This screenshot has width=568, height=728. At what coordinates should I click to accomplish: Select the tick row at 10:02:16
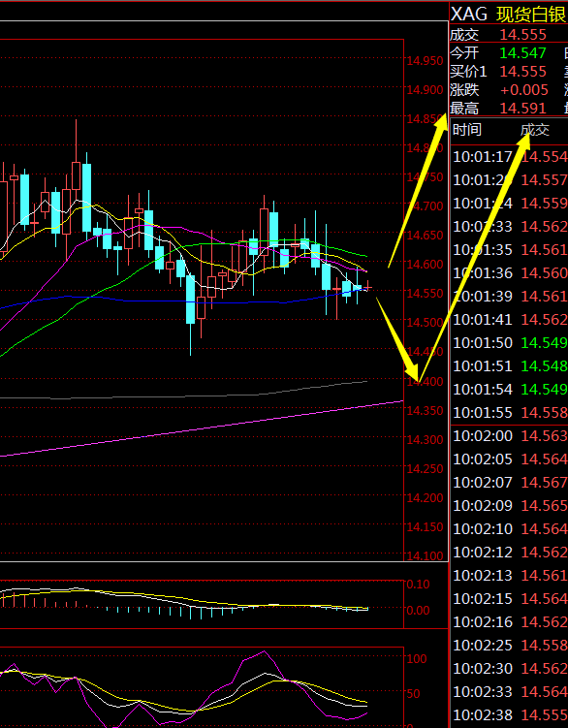click(x=510, y=621)
